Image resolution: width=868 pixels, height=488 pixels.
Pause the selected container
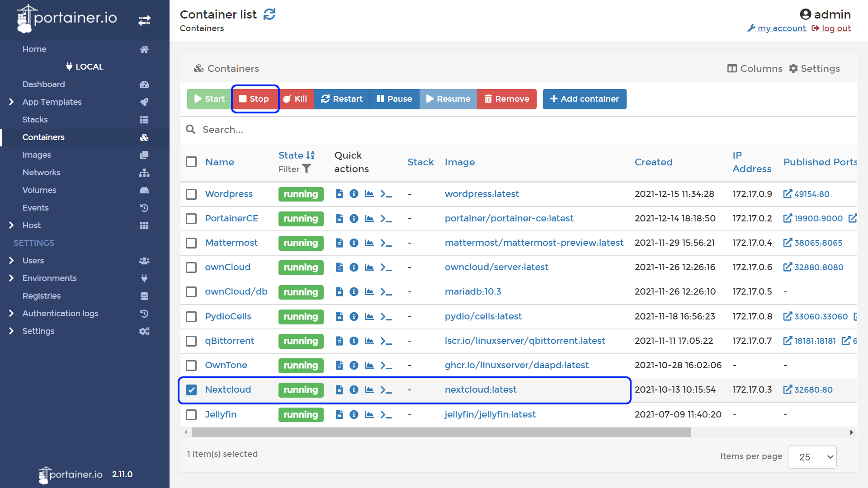(395, 99)
